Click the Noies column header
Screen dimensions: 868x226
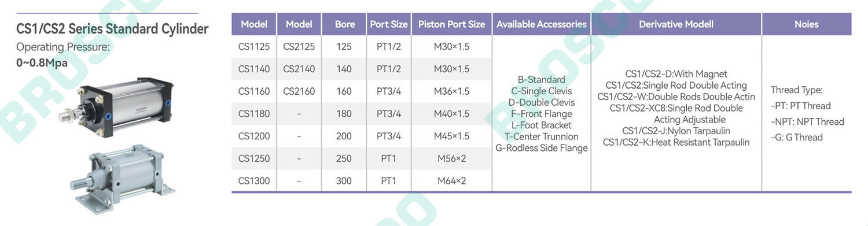807,24
